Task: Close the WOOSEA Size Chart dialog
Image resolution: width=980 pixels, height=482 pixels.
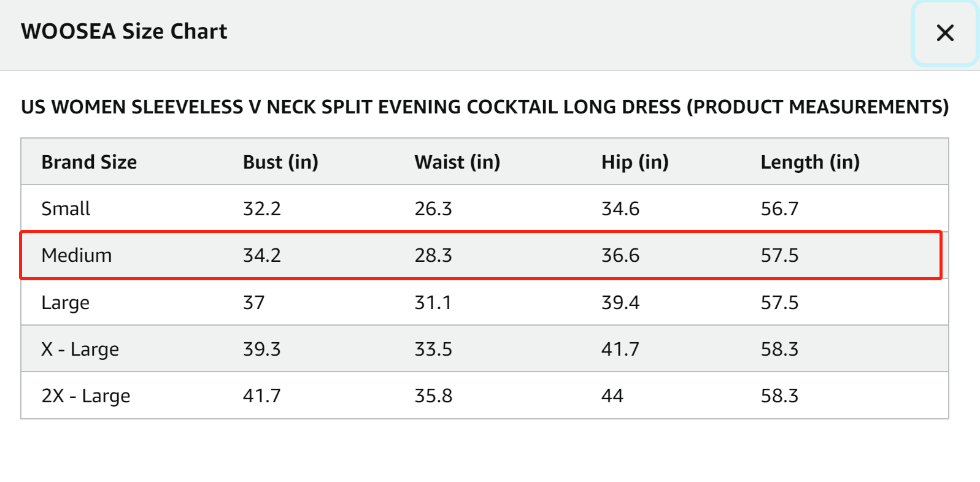Action: (x=945, y=33)
